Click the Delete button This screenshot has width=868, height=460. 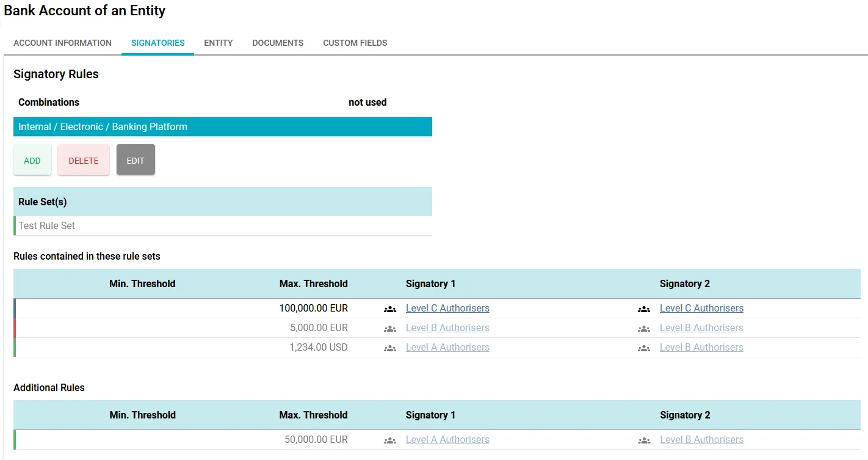click(84, 160)
